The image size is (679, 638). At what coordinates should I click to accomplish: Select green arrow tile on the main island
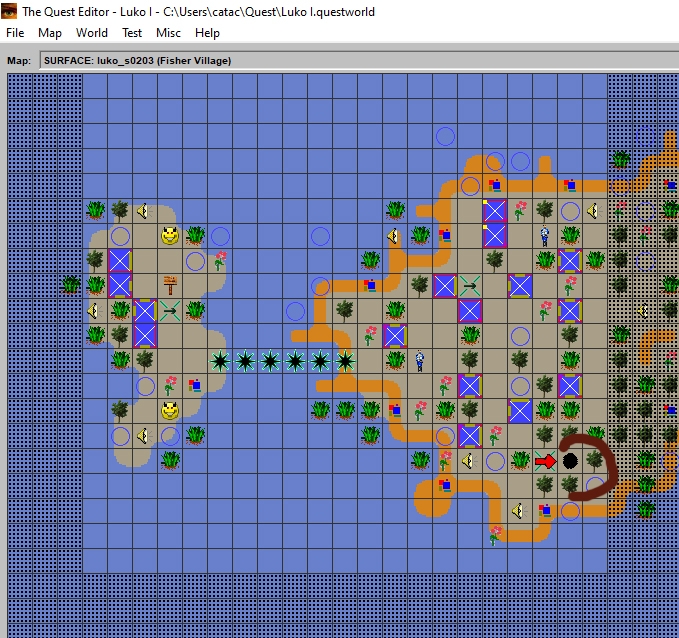pos(470,286)
